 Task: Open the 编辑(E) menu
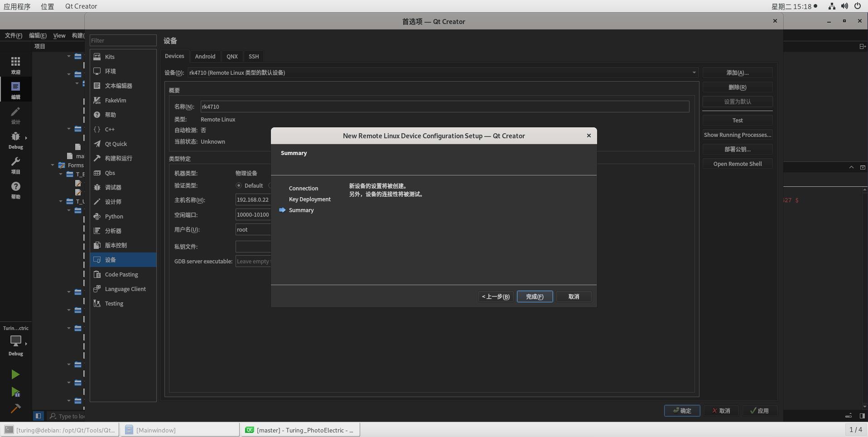coord(38,35)
